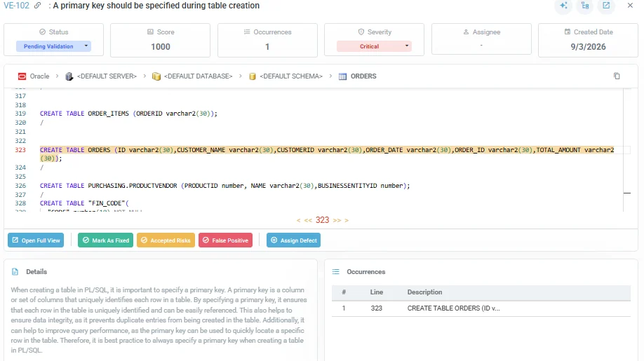Click the Assign Defect button

[293, 240]
